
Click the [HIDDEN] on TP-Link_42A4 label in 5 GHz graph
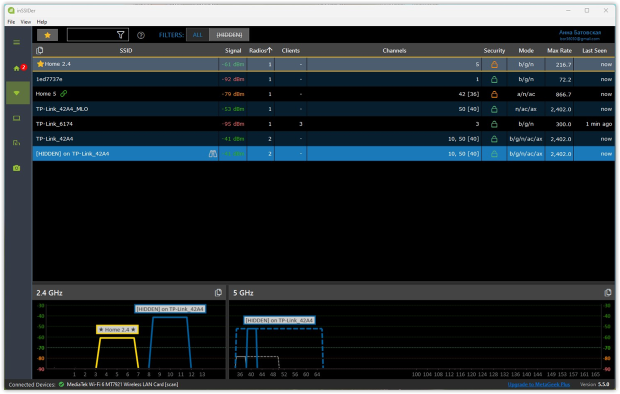[280, 320]
